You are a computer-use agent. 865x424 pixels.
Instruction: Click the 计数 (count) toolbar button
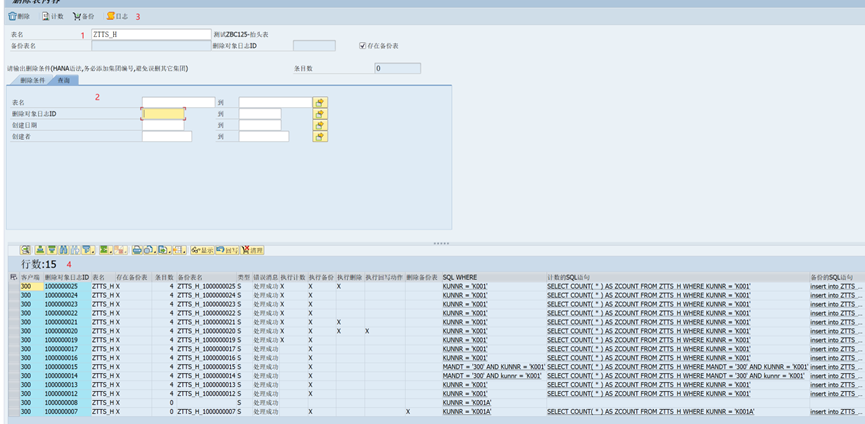click(x=53, y=17)
